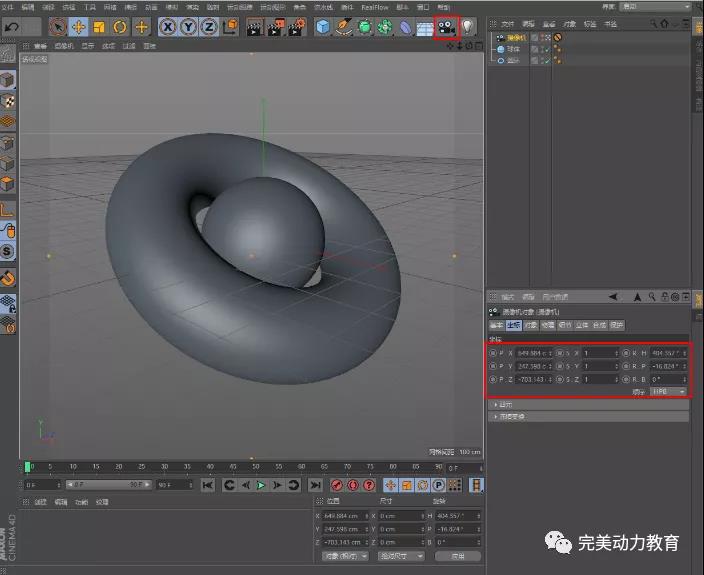Open the object (relative) coordinate mode dropdown
This screenshot has height=575, width=704.
pos(343,556)
